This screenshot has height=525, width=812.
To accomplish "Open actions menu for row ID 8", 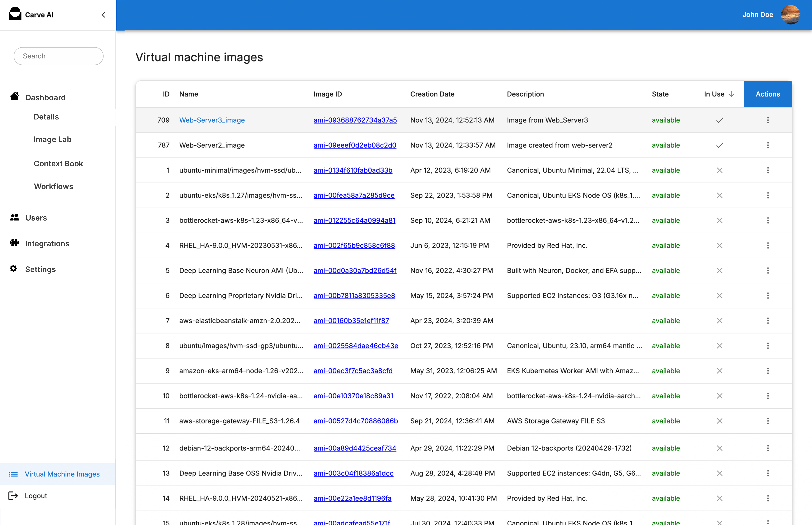I will tap(768, 346).
